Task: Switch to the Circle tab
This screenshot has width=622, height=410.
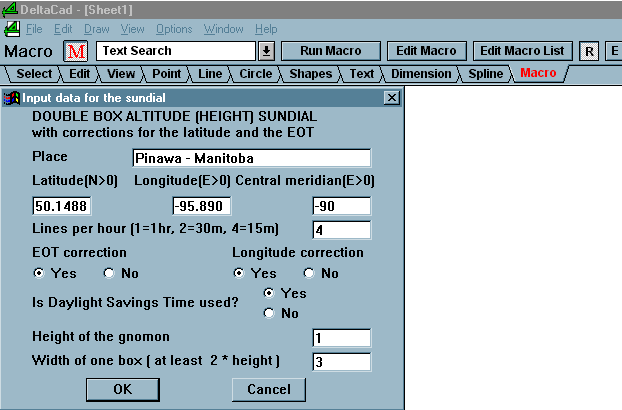Action: click(x=255, y=74)
